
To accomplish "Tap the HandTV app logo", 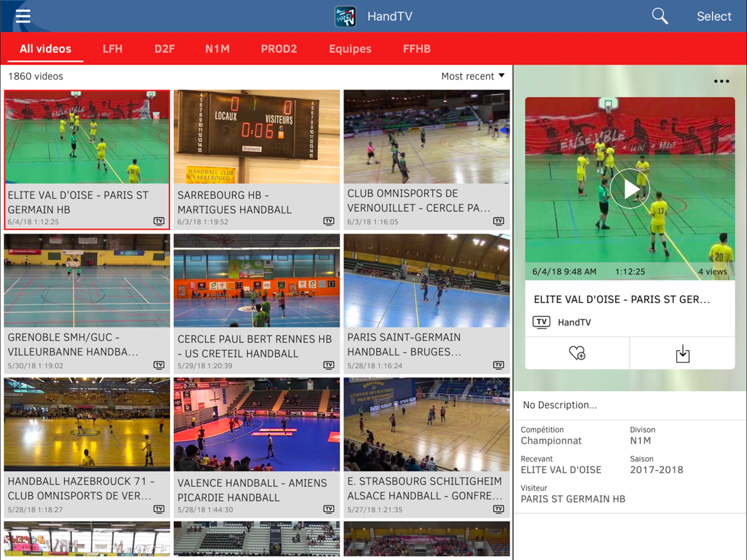I will pos(345,16).
